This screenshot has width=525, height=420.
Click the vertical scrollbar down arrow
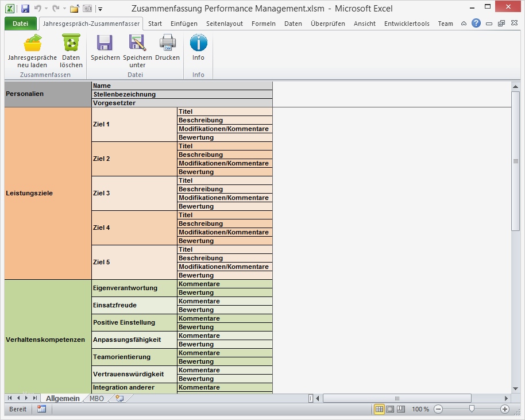click(515, 388)
